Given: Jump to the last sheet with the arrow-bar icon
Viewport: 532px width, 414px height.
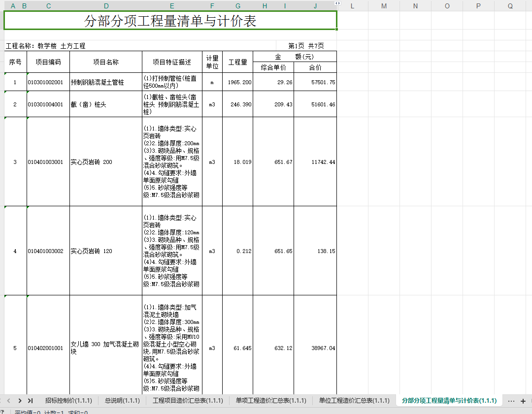Looking at the screenshot, I should (30, 400).
